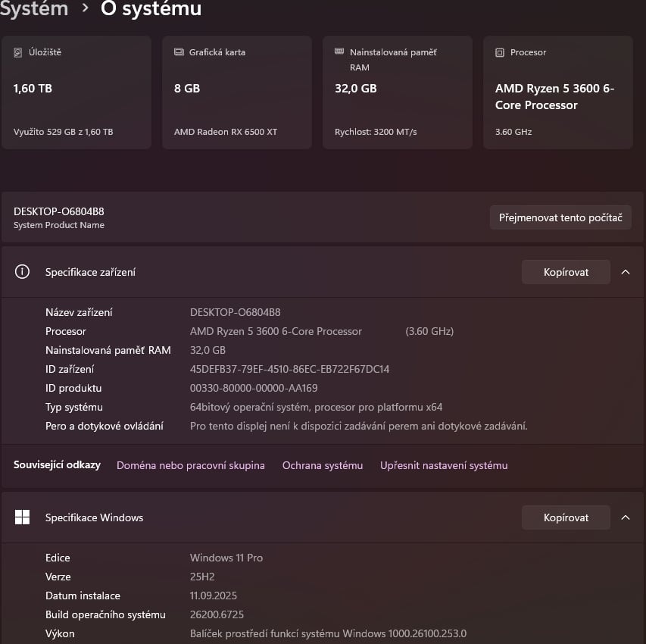This screenshot has width=646, height=644.
Task: Open Doména nebo pracovní skupina
Action: [x=190, y=465]
